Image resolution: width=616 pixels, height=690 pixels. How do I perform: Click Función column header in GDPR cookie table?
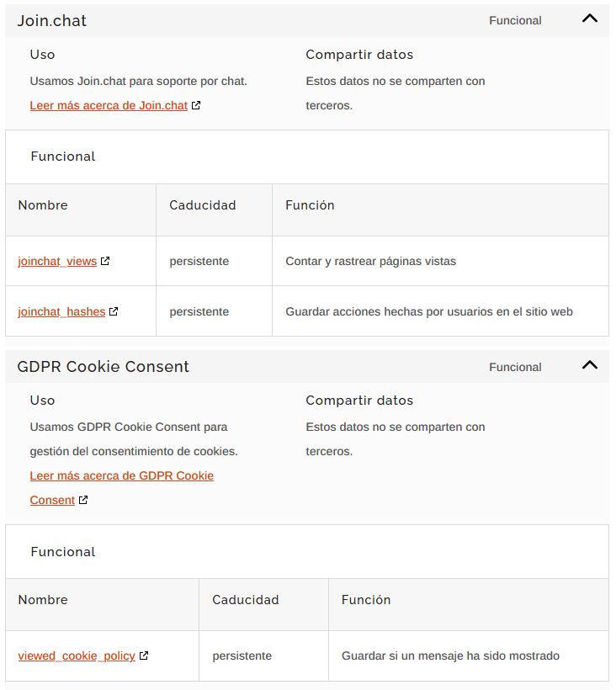(366, 600)
